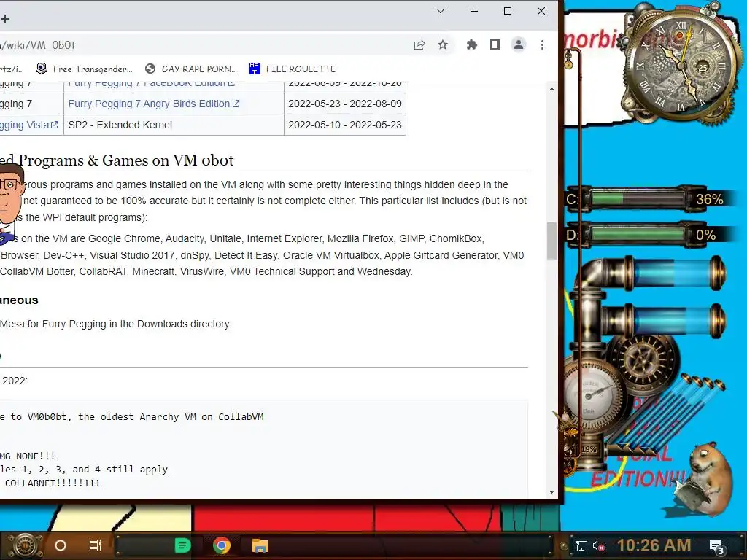Open the green notes app on taskbar
The height and width of the screenshot is (560, 747).
coord(182,545)
